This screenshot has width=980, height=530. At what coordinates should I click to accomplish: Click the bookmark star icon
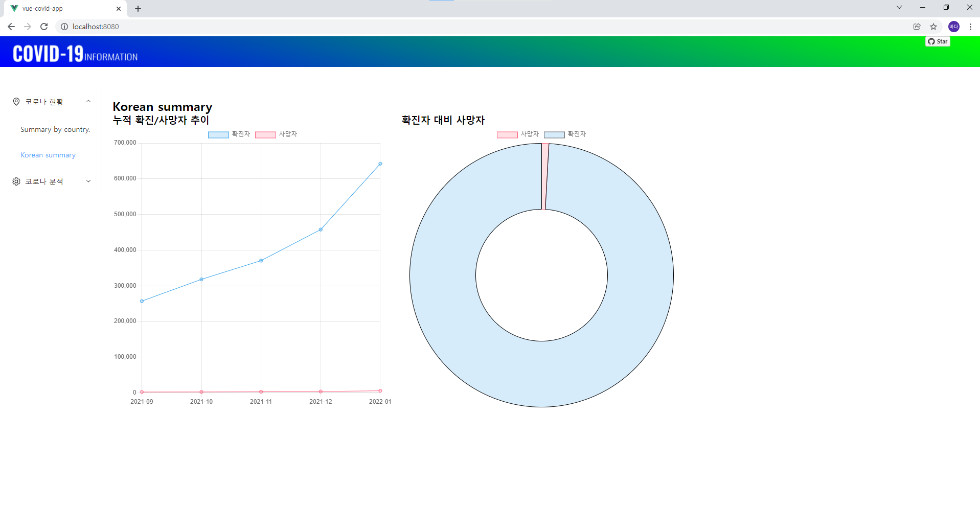(933, 27)
